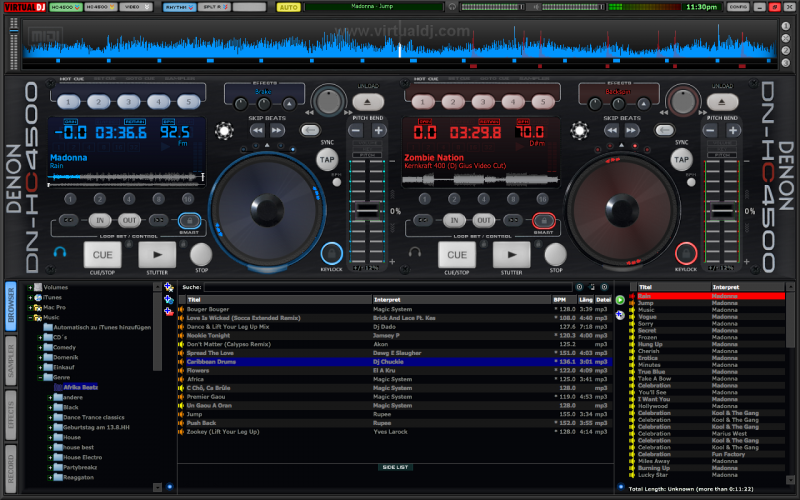Switch to the EFFECTS side tab
The width and height of the screenshot is (800, 500).
click(x=11, y=414)
